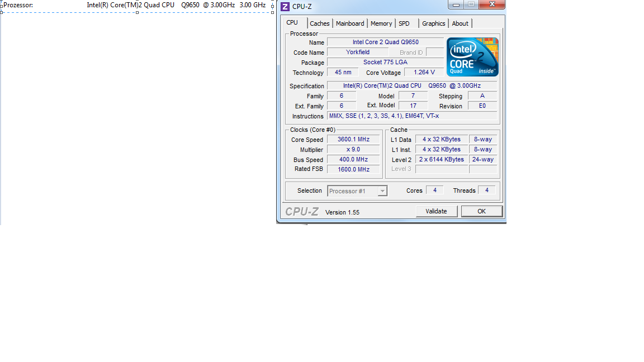Viewport: 644px width, 362px height.
Task: Click the empty Level 3 cache field
Action: pyautogui.click(x=442, y=169)
